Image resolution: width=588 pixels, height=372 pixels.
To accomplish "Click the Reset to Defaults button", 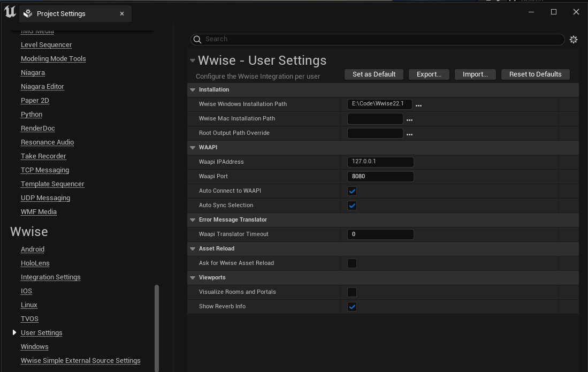I will click(535, 74).
